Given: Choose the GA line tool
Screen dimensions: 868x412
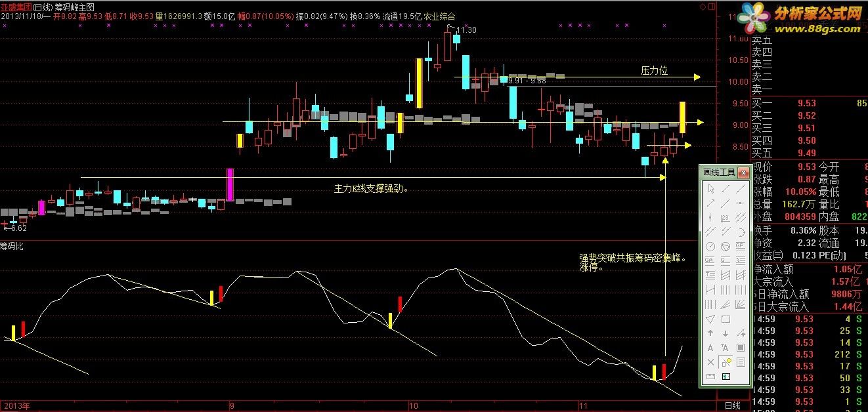Looking at the screenshot, I should 710,260.
